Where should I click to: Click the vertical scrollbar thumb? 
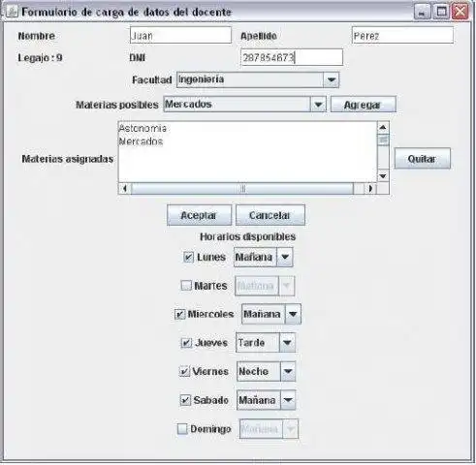pyautogui.click(x=383, y=139)
